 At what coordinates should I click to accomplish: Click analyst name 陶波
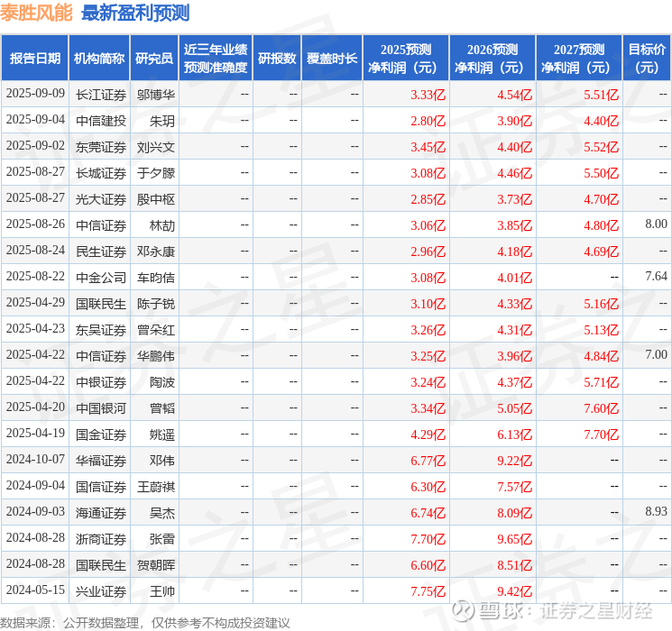pos(162,382)
